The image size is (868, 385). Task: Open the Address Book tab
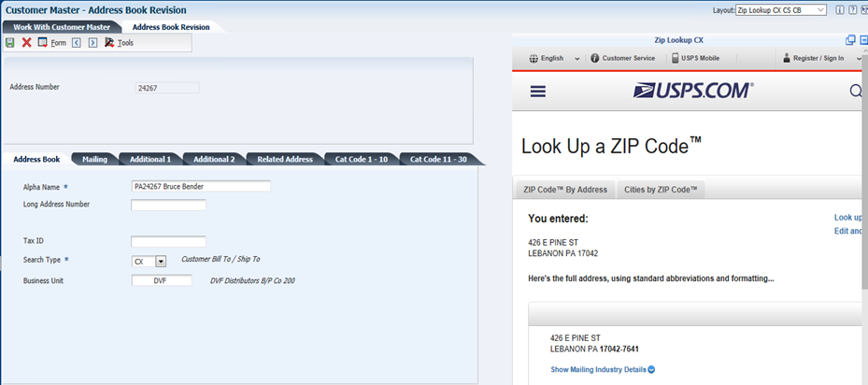click(x=36, y=159)
